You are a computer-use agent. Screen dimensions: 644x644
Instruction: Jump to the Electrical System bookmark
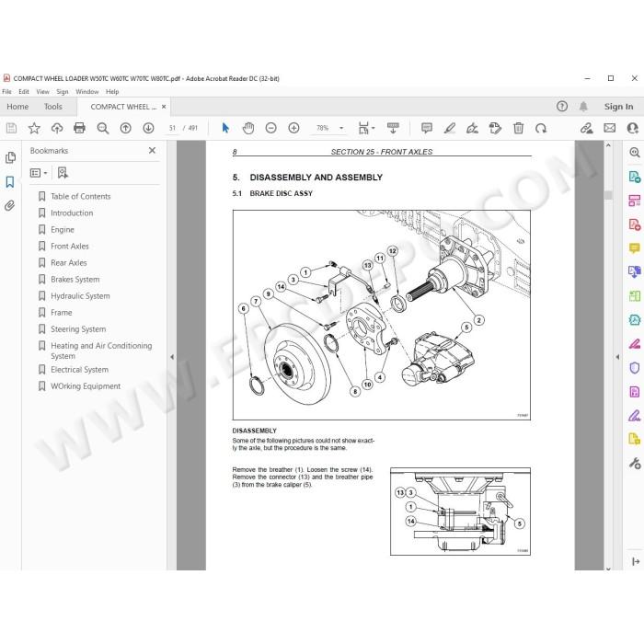tap(79, 369)
